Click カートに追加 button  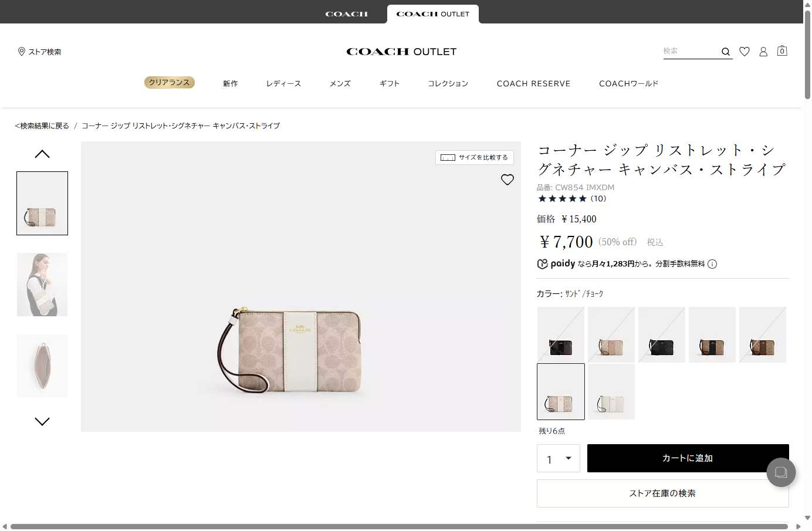(688, 458)
